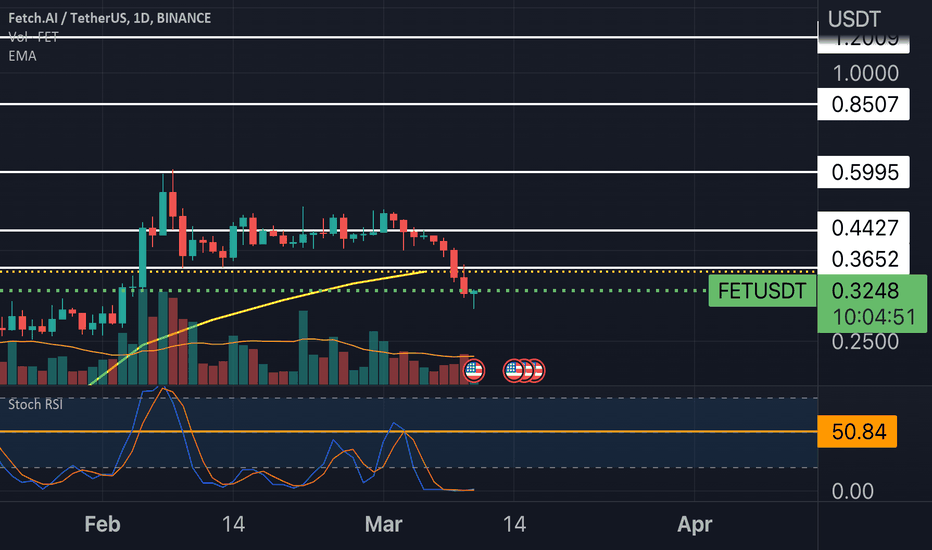Click the Feb date axis label

point(102,524)
